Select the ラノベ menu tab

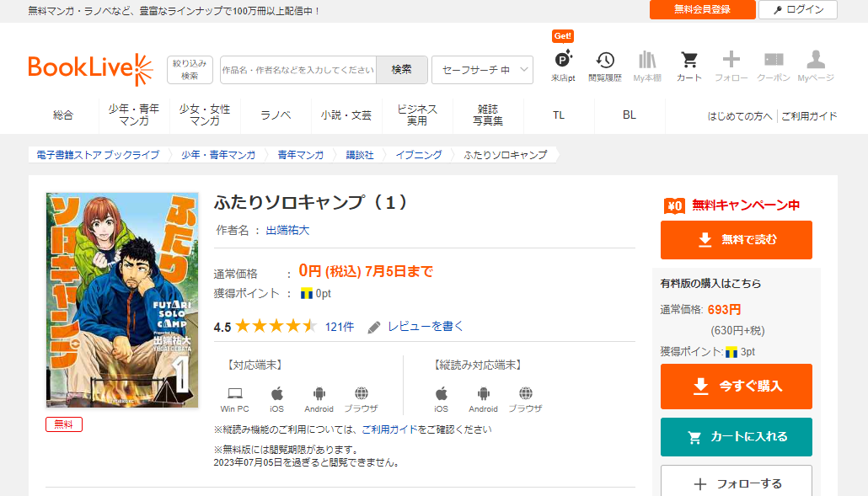pyautogui.click(x=276, y=115)
